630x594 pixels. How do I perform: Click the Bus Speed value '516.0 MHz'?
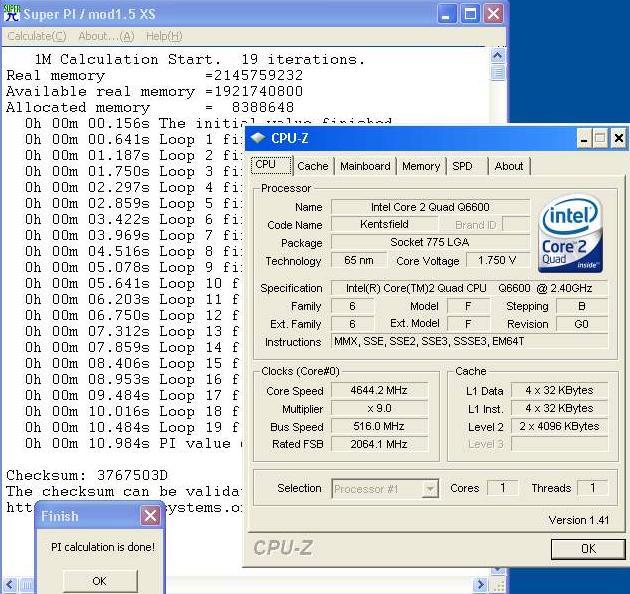point(379,426)
